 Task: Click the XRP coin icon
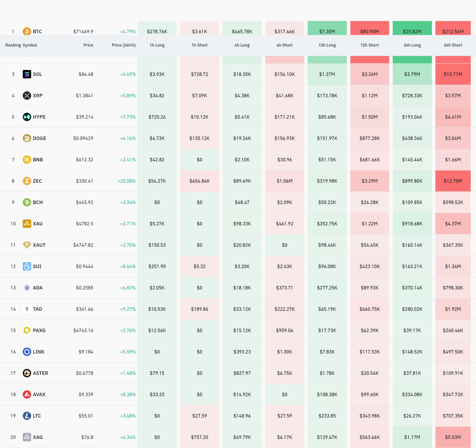27,96
